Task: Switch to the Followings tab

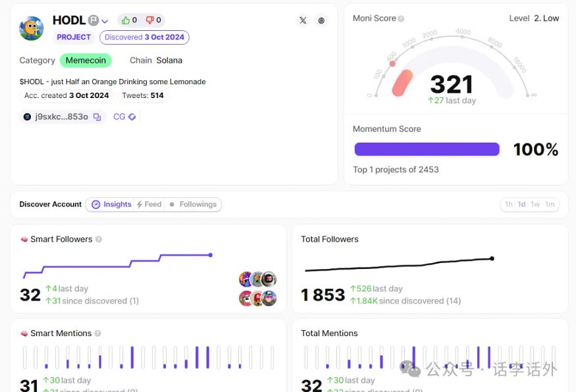Action: pyautogui.click(x=193, y=205)
